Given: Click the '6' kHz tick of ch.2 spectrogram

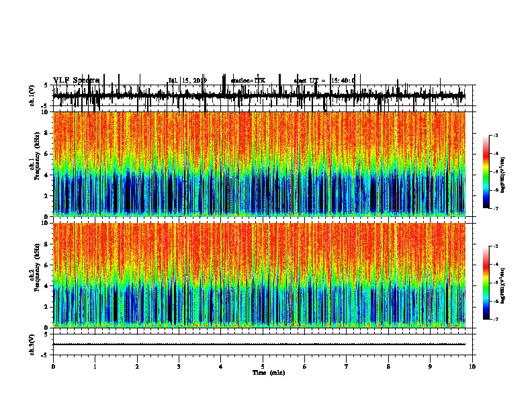Looking at the screenshot, I should (46, 265).
